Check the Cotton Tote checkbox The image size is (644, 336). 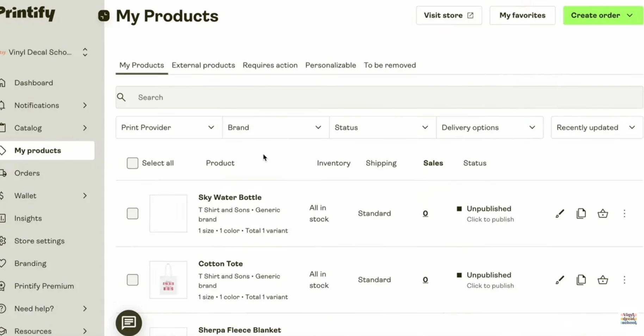tap(132, 280)
